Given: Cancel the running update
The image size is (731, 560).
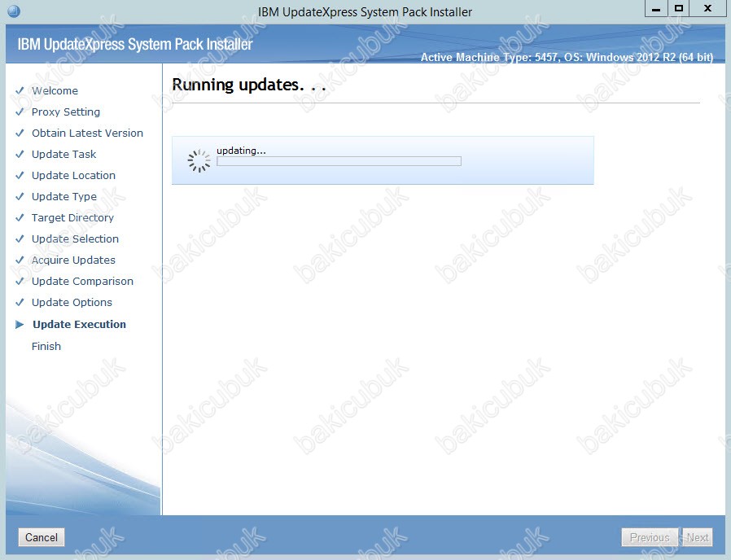Looking at the screenshot, I should point(42,537).
